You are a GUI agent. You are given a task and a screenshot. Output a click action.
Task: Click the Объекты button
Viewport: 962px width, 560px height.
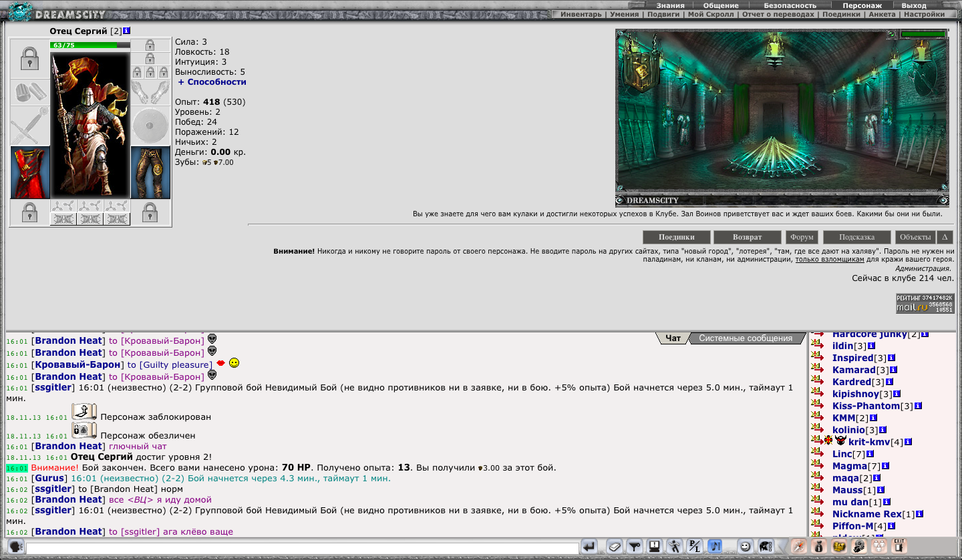915,237
